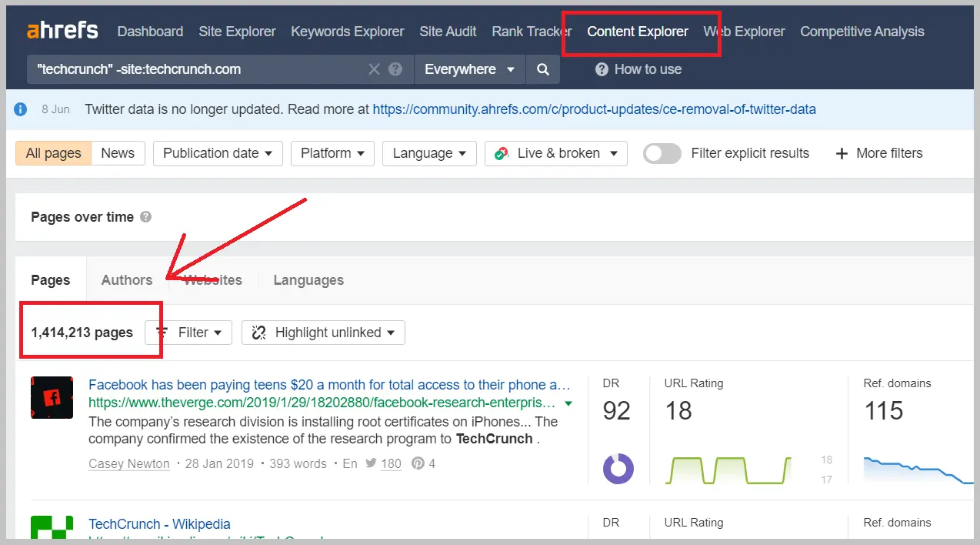The width and height of the screenshot is (980, 545).
Task: Open the Publication date dropdown
Action: pyautogui.click(x=218, y=153)
